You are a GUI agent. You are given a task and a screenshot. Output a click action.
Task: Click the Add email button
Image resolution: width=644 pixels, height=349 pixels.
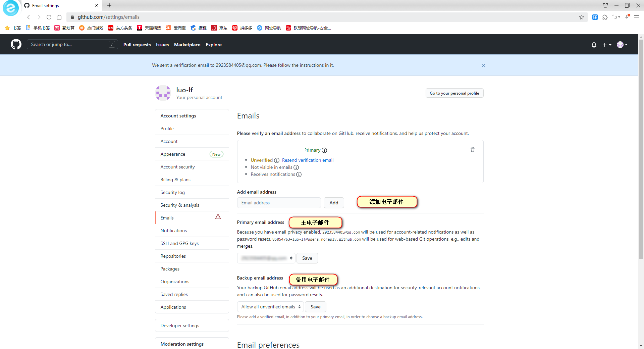point(334,203)
